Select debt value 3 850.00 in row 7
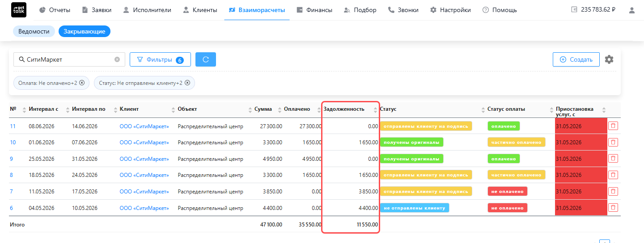This screenshot has width=644, height=243. click(369, 192)
